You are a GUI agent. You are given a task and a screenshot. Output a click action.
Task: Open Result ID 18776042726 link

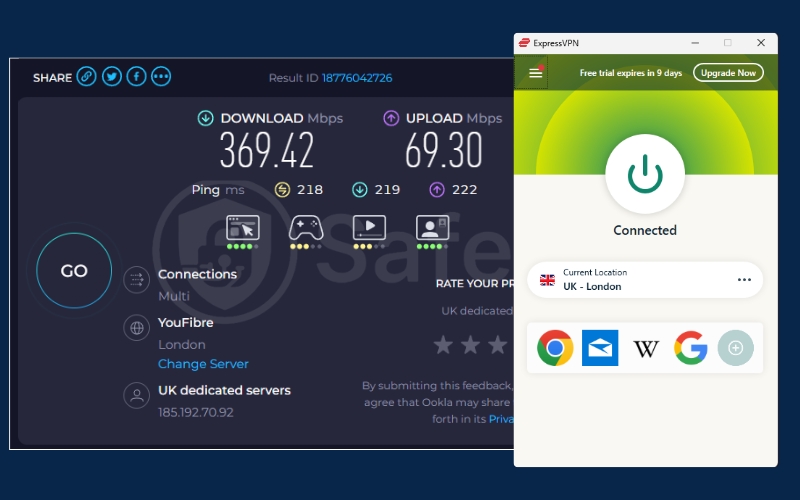coord(357,78)
